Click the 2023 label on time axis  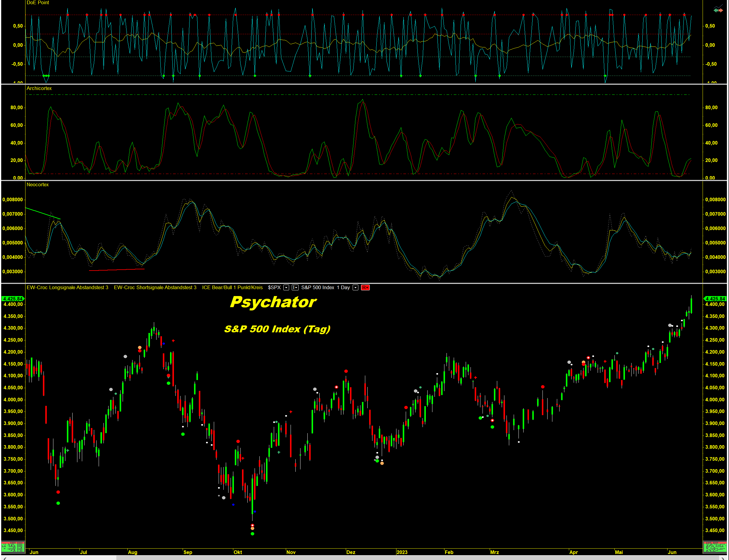click(402, 552)
